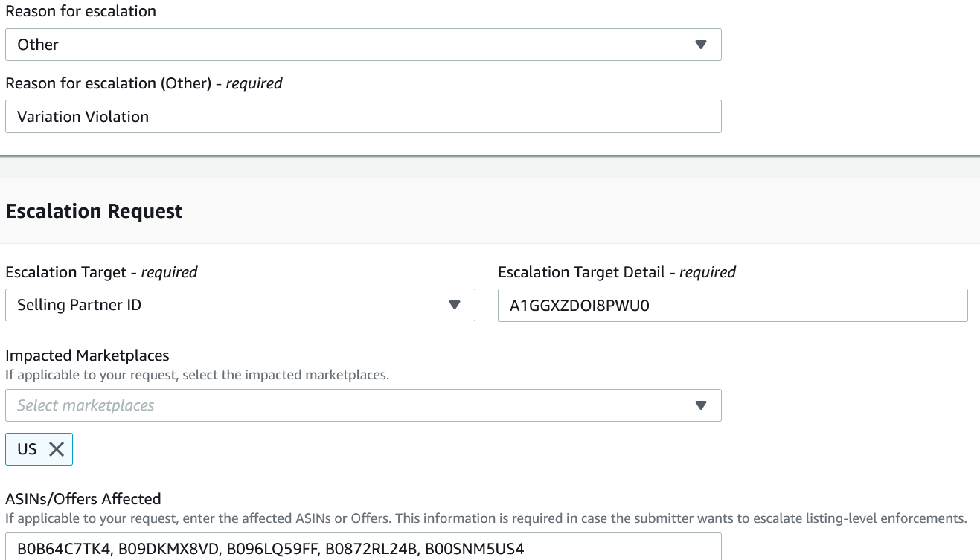Screen dimensions: 980x560
Task: Click the 'Reason for escalation' label
Action: 81,11
